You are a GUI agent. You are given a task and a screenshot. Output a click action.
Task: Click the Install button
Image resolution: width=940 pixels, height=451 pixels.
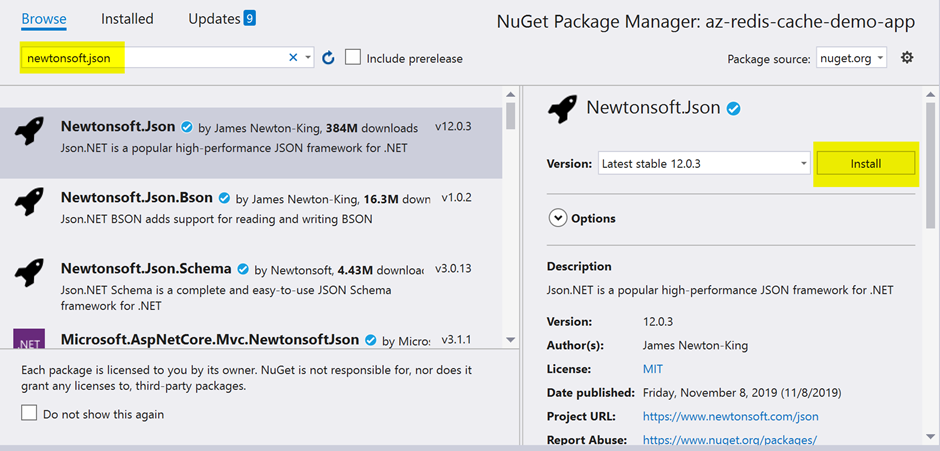866,163
